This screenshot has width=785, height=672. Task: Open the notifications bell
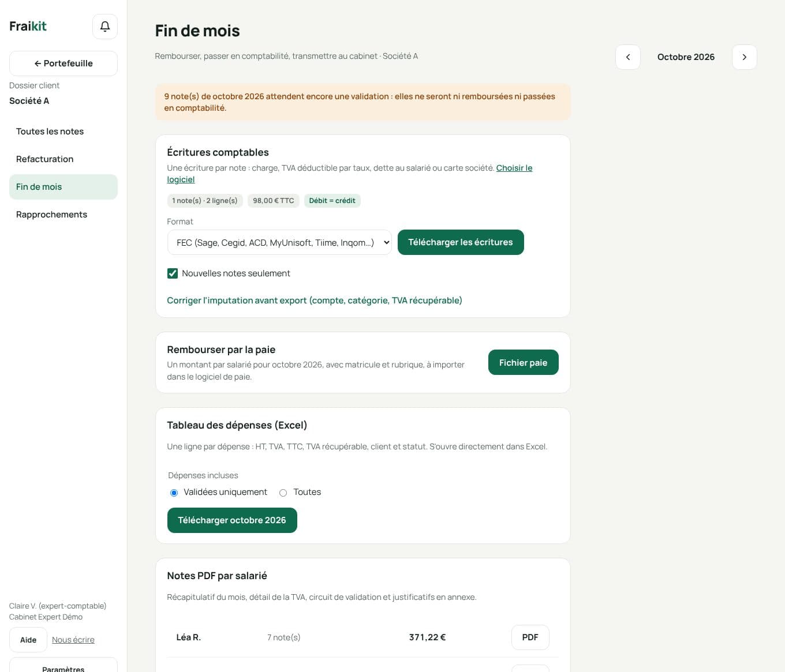pyautogui.click(x=105, y=27)
